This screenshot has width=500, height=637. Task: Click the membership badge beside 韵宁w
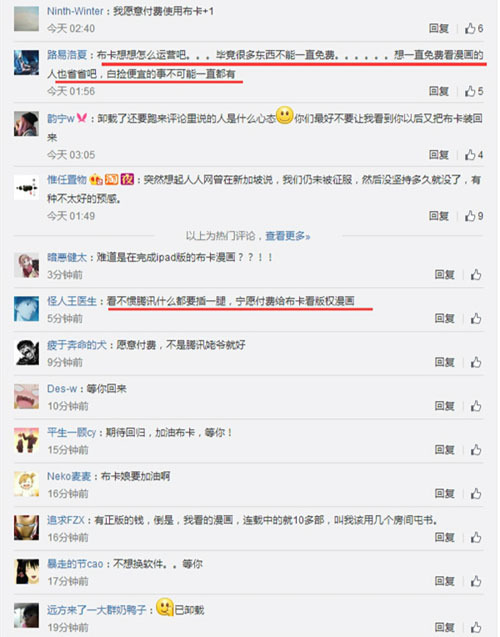(x=82, y=118)
